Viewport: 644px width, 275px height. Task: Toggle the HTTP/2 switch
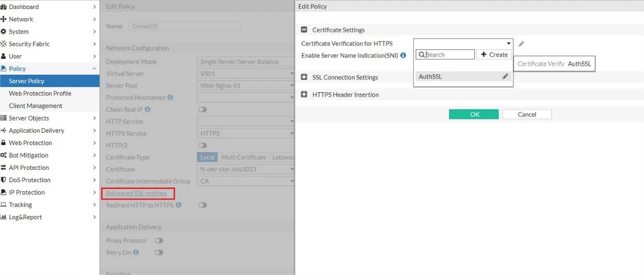click(x=203, y=145)
